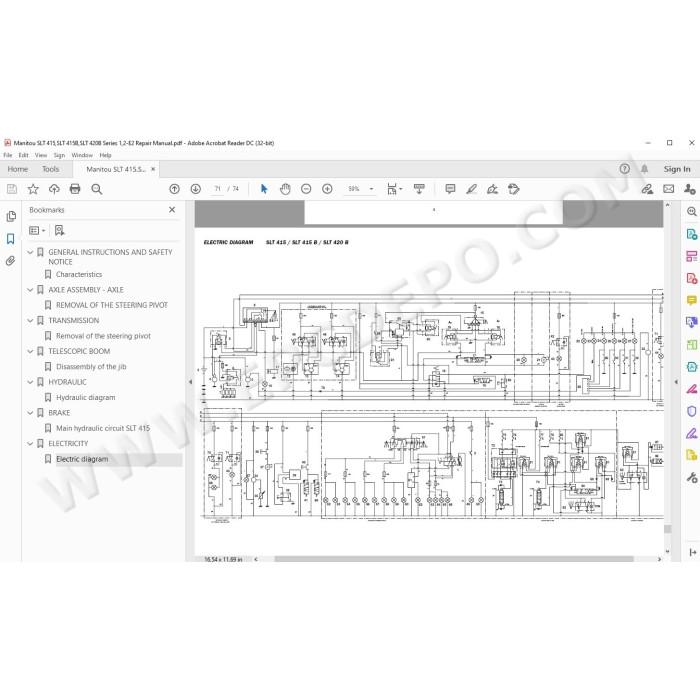Image resolution: width=700 pixels, height=700 pixels.
Task: Click the find new bookmark icon
Action: point(59,230)
